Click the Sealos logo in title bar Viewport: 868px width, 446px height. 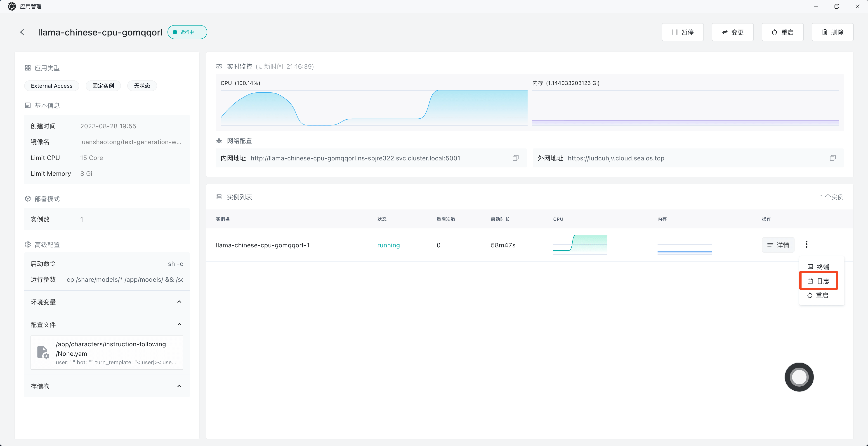pos(12,6)
